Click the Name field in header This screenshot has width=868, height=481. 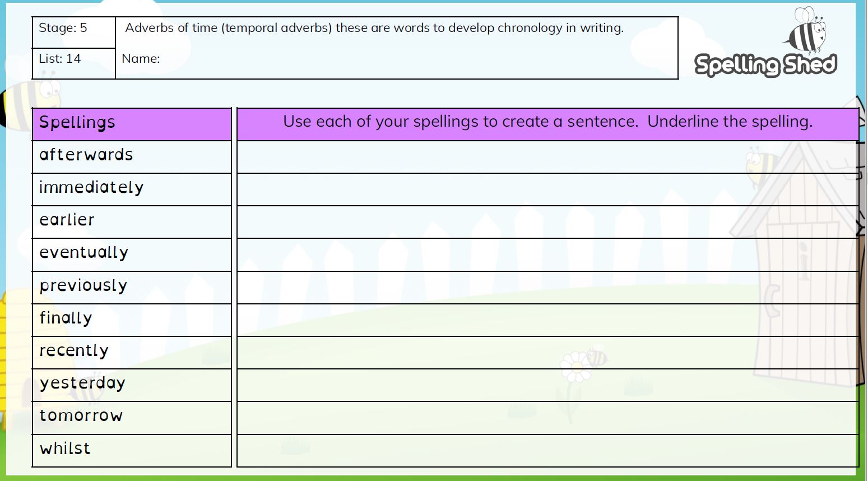396,59
